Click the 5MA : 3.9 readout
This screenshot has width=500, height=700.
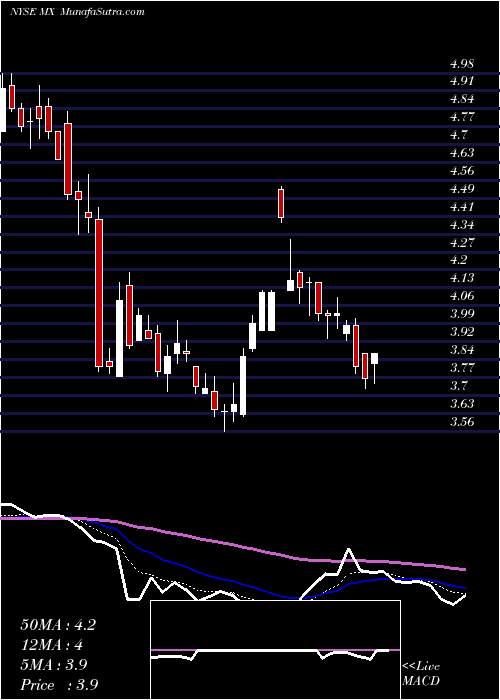[x=56, y=665]
